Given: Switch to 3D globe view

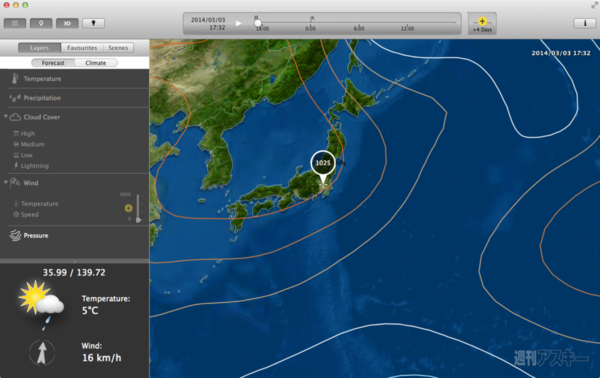Looking at the screenshot, I should (x=67, y=23).
